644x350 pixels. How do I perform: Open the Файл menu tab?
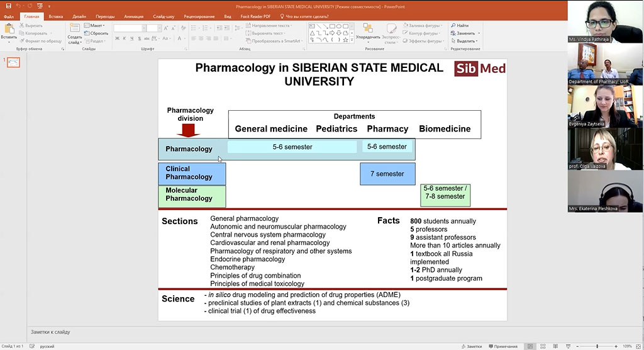[9, 16]
